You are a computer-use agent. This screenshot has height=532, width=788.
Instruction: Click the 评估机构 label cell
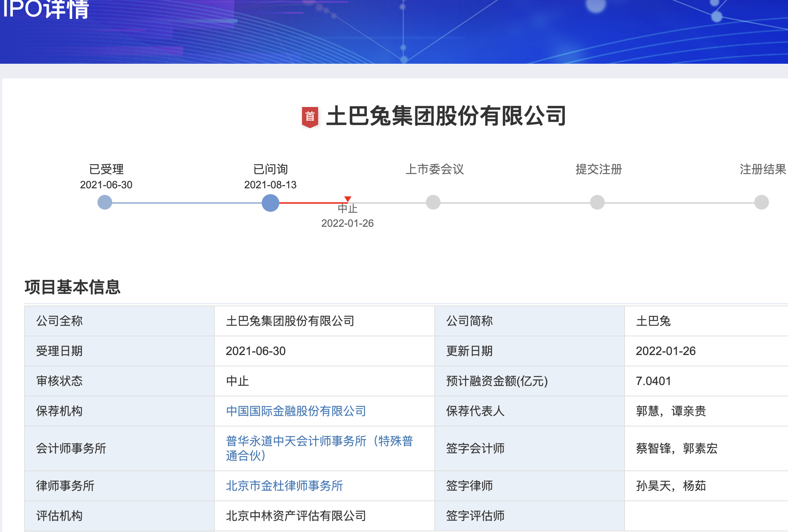click(x=119, y=516)
